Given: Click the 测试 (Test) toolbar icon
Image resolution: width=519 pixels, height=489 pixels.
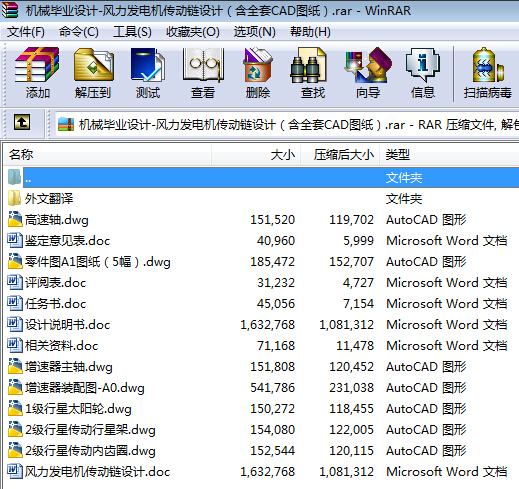Looking at the screenshot, I should [x=148, y=65].
